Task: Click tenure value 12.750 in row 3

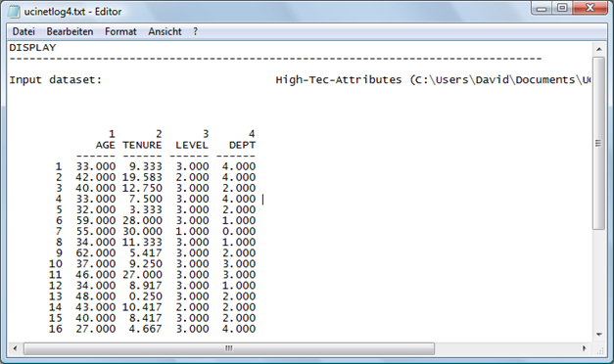Action: pos(142,188)
